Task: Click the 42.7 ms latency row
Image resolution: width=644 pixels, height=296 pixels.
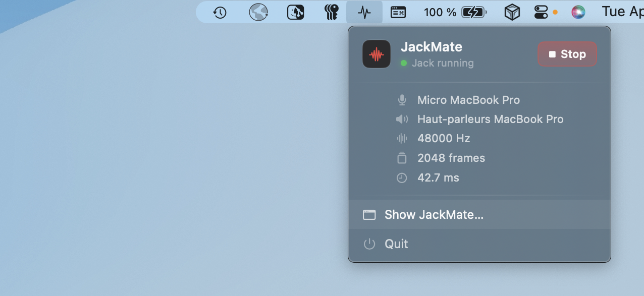Action: [438, 177]
